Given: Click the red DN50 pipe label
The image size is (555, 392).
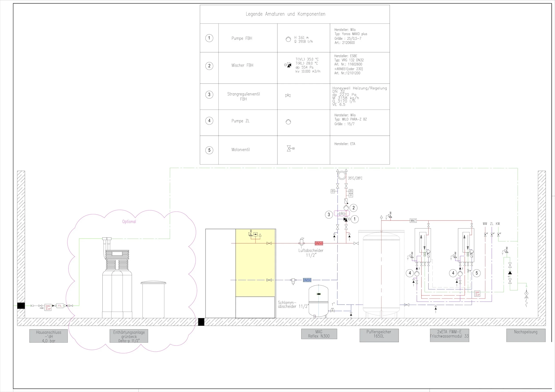Looking at the screenshot, I should pyautogui.click(x=319, y=243).
